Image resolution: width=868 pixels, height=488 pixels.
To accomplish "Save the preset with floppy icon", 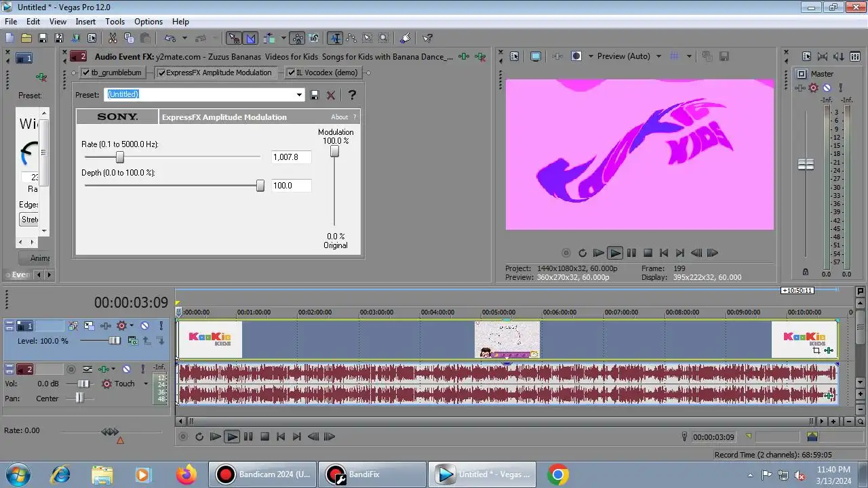I will coord(315,95).
